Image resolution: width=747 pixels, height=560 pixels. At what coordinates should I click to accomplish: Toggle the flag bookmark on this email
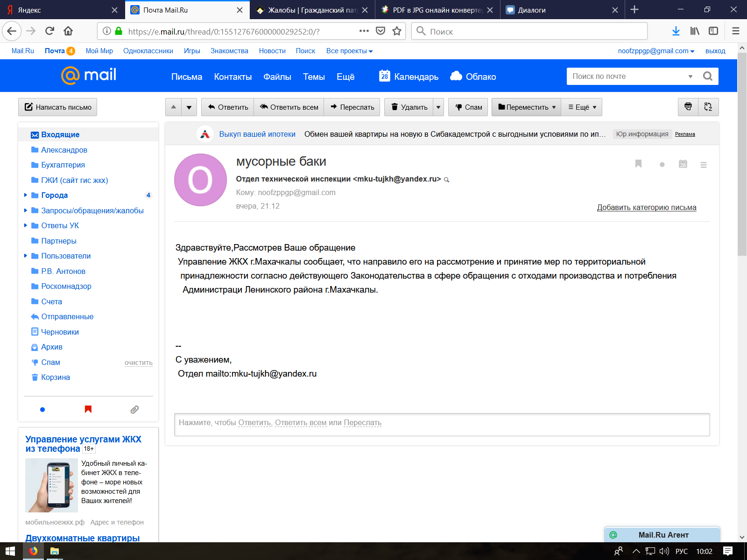(x=638, y=164)
